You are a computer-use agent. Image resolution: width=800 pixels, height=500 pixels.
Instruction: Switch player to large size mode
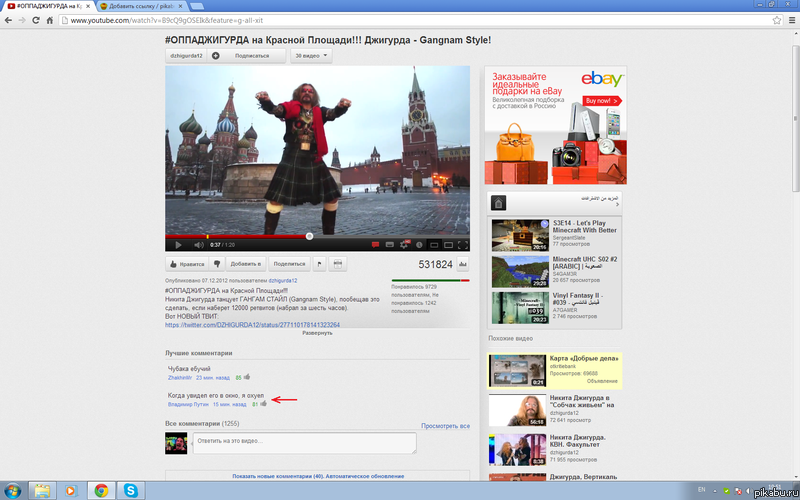(x=448, y=245)
